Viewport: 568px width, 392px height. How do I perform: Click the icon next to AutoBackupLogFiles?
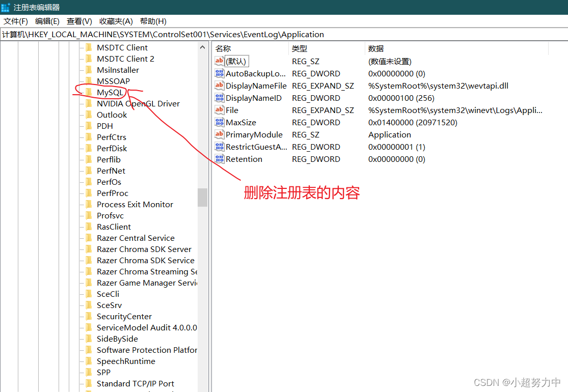click(219, 73)
